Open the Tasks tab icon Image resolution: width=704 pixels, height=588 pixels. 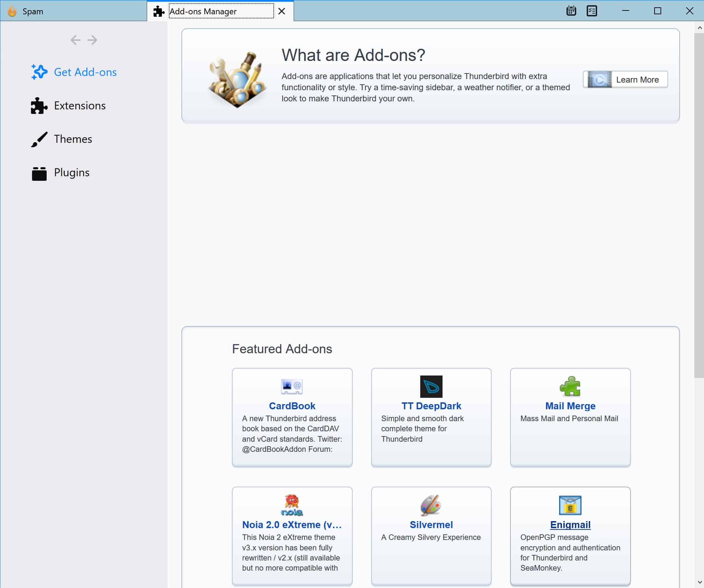[x=592, y=11]
